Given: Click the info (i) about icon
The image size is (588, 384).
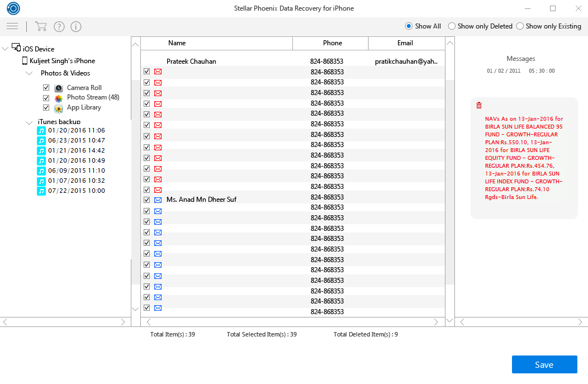Looking at the screenshot, I should [x=76, y=27].
